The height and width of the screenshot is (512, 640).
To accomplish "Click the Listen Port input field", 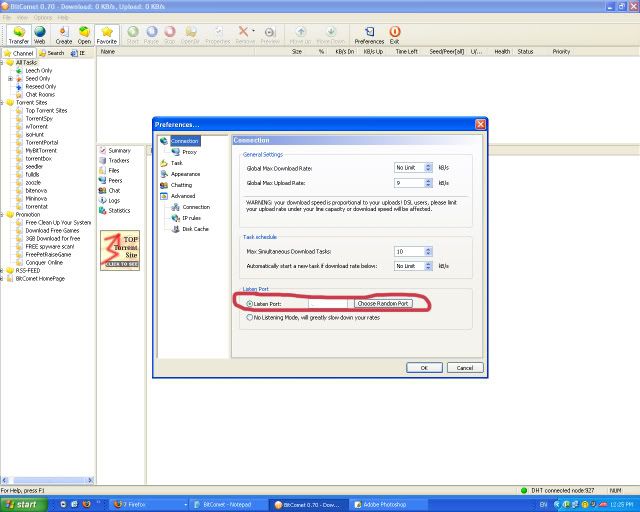I will coord(328,304).
